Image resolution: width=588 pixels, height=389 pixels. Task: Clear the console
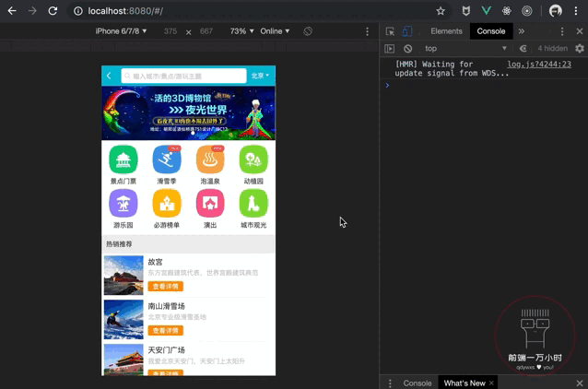click(x=408, y=48)
